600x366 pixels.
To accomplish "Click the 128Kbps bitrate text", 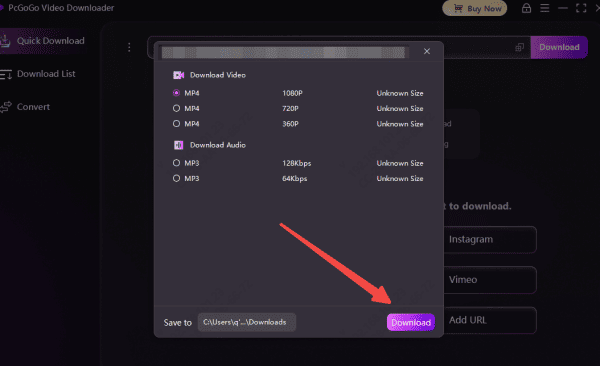I will point(297,163).
